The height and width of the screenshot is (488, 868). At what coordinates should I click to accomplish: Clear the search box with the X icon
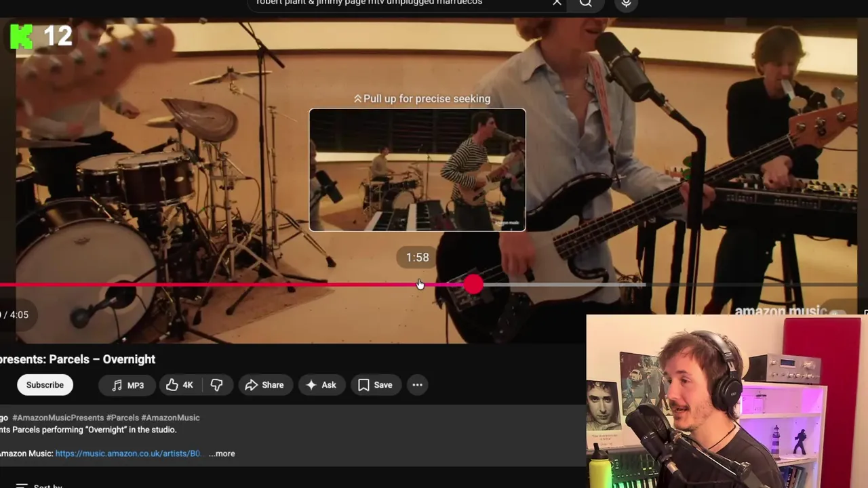[557, 3]
